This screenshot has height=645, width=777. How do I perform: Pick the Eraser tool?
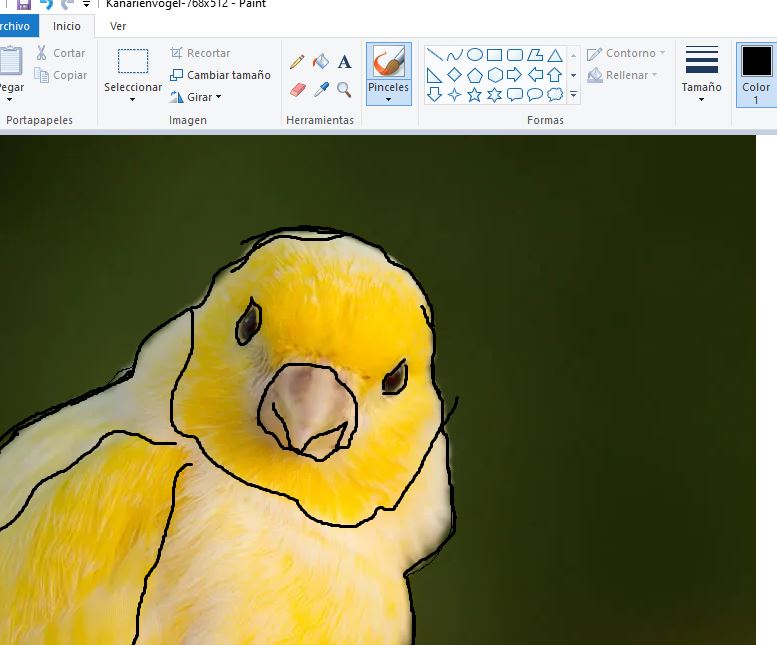(297, 90)
